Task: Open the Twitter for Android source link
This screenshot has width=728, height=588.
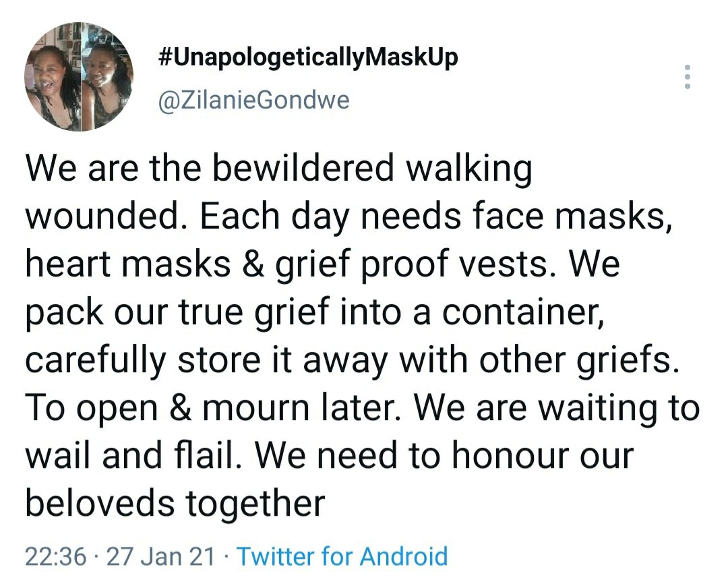Action: tap(342, 556)
